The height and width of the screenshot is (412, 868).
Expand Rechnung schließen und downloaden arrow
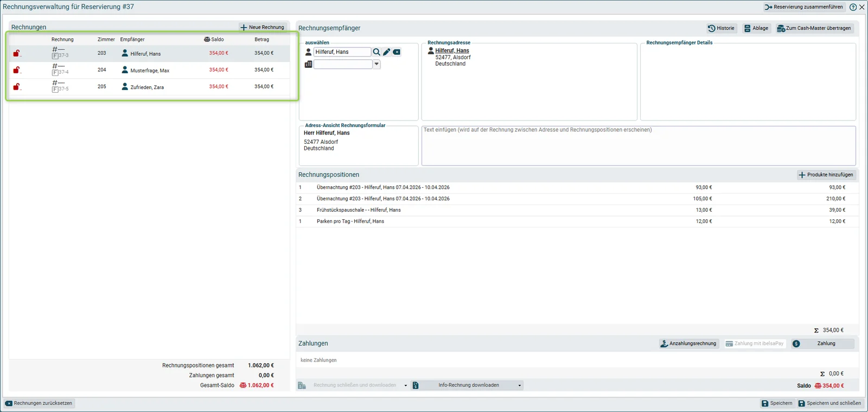[x=405, y=385]
